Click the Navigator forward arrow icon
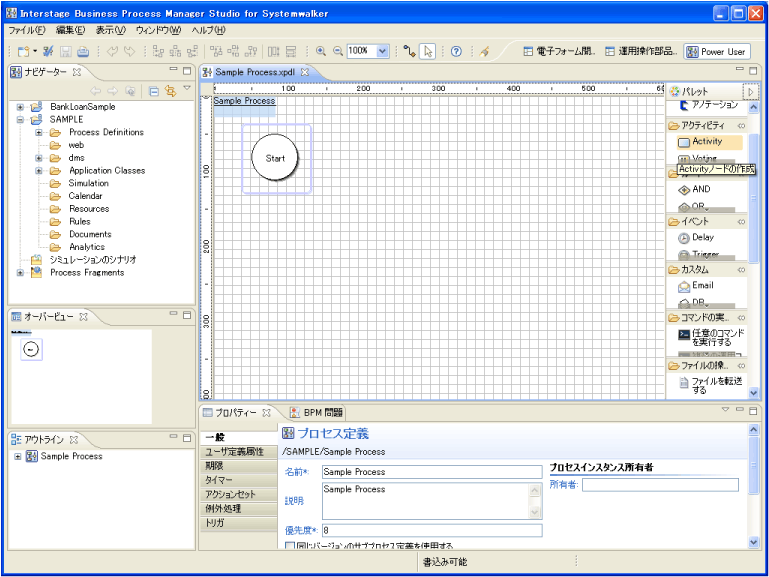 click(x=113, y=91)
